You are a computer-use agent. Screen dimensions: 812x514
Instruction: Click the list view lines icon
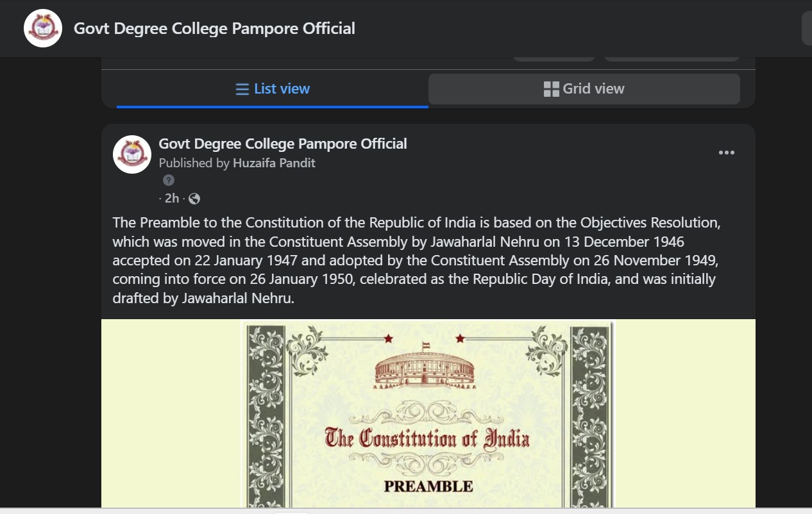[x=242, y=89]
